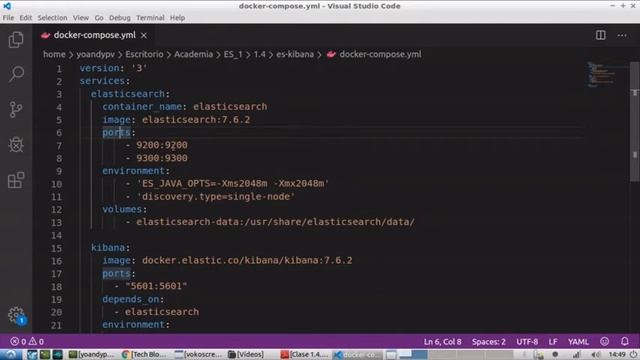Switch to '[Videos]' taskbar item
Image resolution: width=640 pixels, height=360 pixels.
click(x=246, y=354)
